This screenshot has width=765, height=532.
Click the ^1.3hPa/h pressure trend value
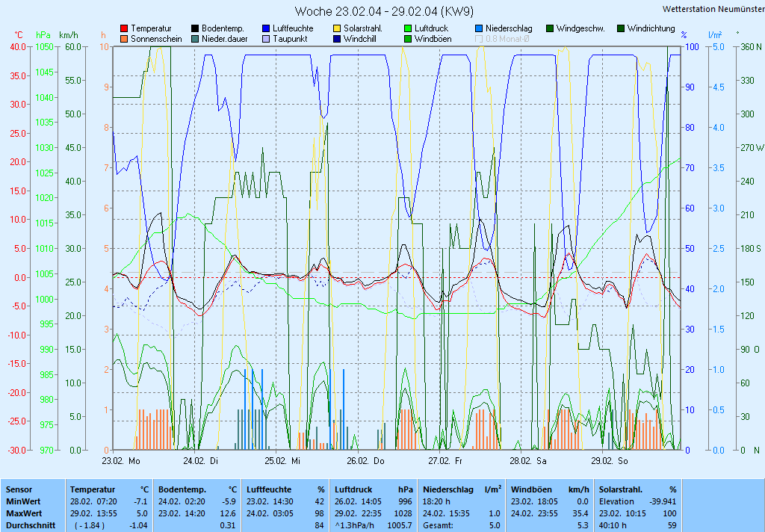point(354,526)
